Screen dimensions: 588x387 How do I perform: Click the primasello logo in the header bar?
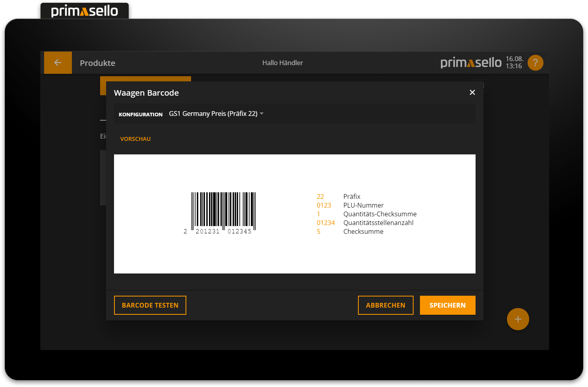(471, 62)
